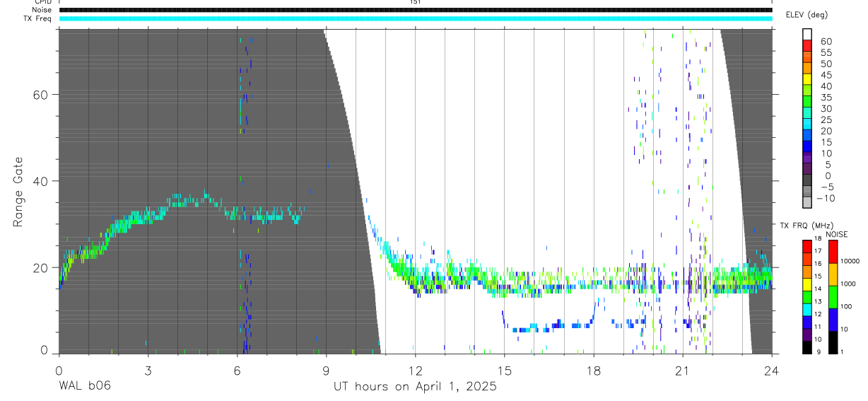Viewport: 868px width, 401px height.
Task: Click the '30' tick on the ELEV scale
Action: tap(826, 109)
